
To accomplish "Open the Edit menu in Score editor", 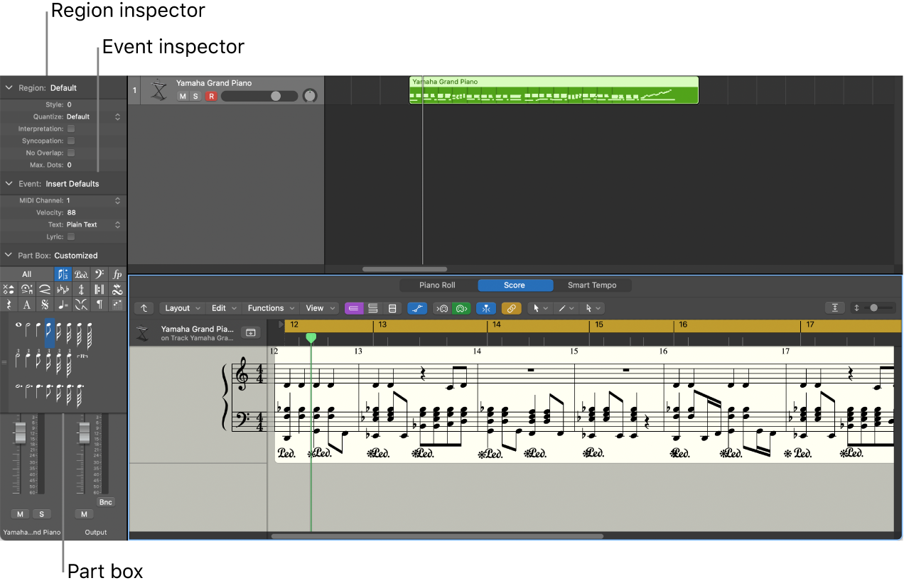I will [x=224, y=308].
